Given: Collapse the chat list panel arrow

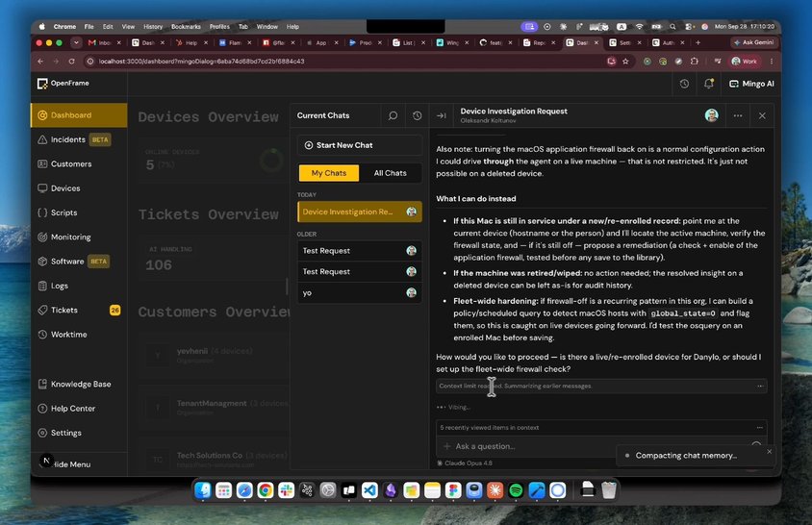Looking at the screenshot, I should [x=442, y=115].
